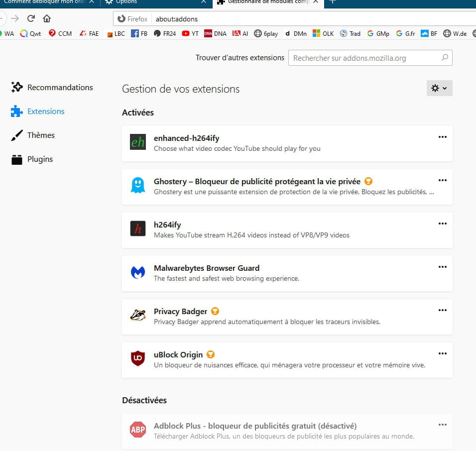This screenshot has width=476, height=451.
Task: Open the Malwarebytes Browser Guard title
Action: (x=207, y=268)
